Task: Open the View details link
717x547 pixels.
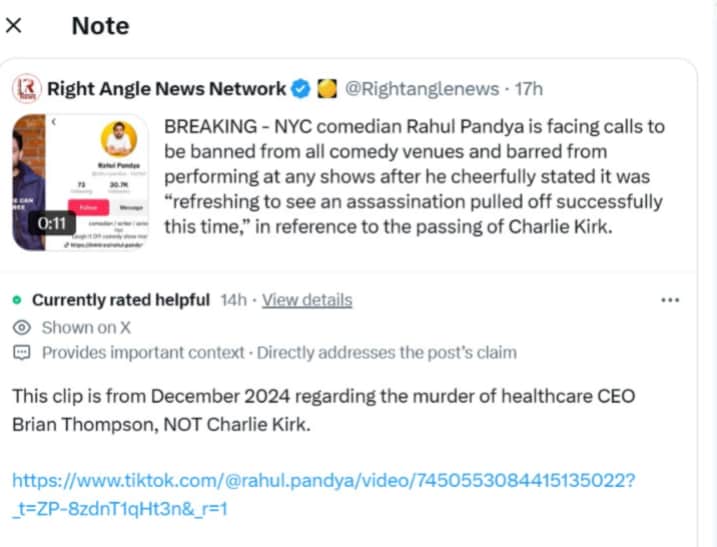Action: pos(307,300)
